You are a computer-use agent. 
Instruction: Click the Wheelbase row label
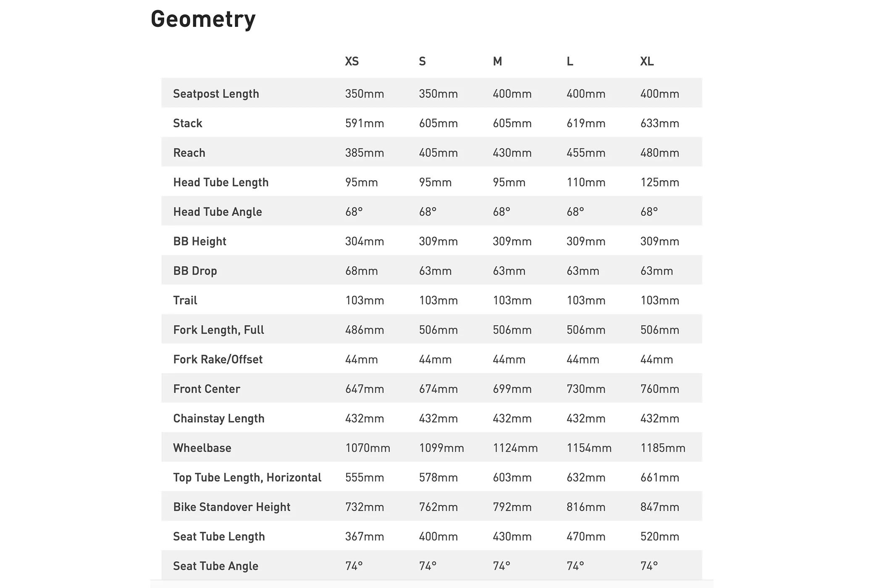pyautogui.click(x=202, y=448)
